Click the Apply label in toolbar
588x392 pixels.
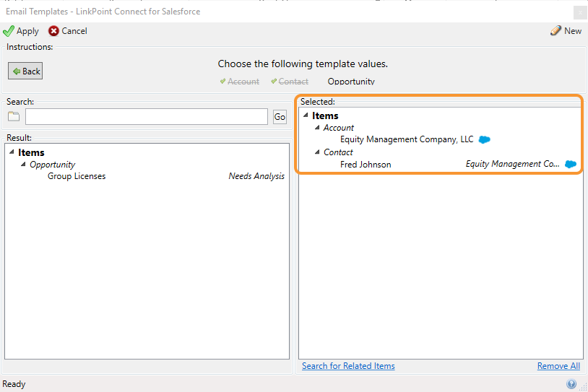tap(27, 31)
